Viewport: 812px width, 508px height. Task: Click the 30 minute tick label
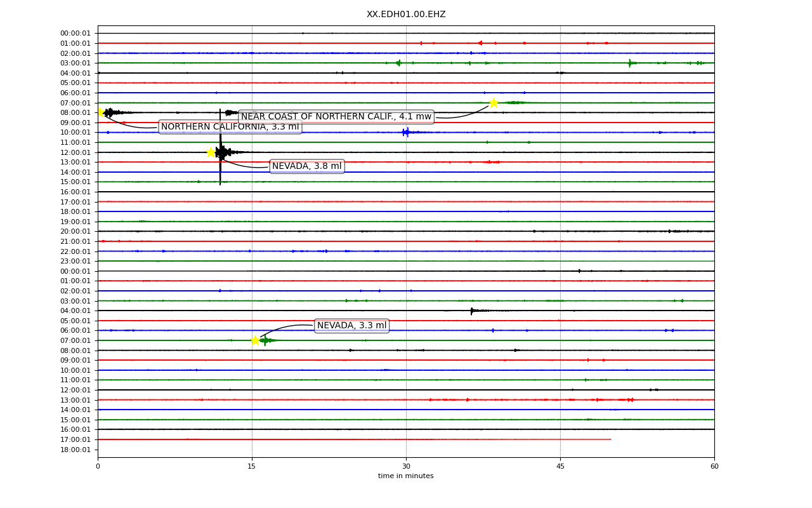[406, 467]
